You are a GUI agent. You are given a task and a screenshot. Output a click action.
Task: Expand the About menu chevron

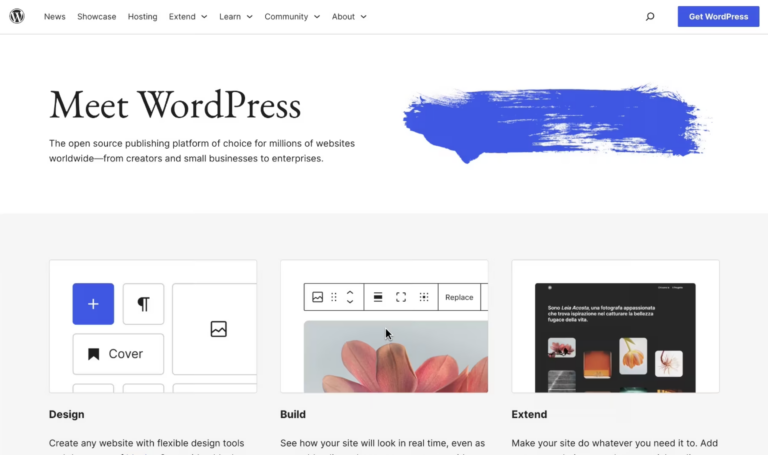(x=363, y=17)
